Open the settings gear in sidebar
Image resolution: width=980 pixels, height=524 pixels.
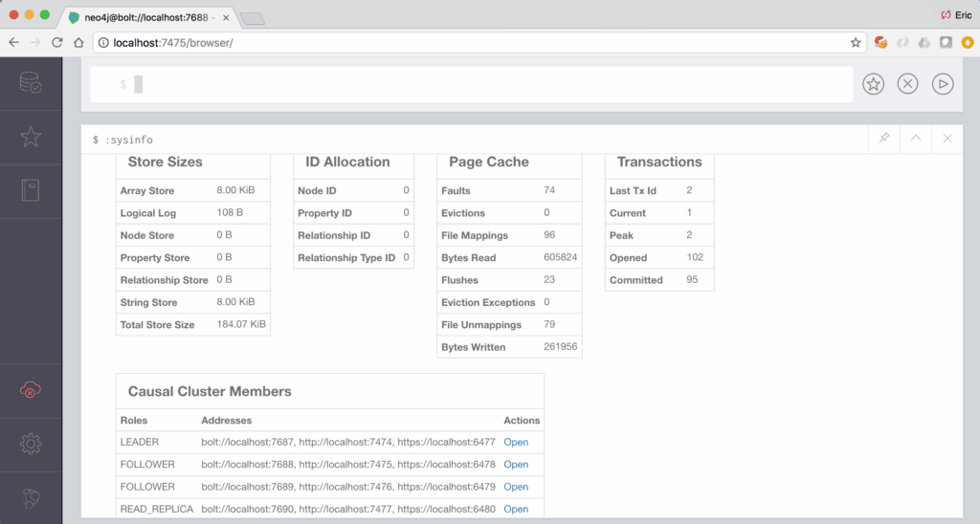31,444
